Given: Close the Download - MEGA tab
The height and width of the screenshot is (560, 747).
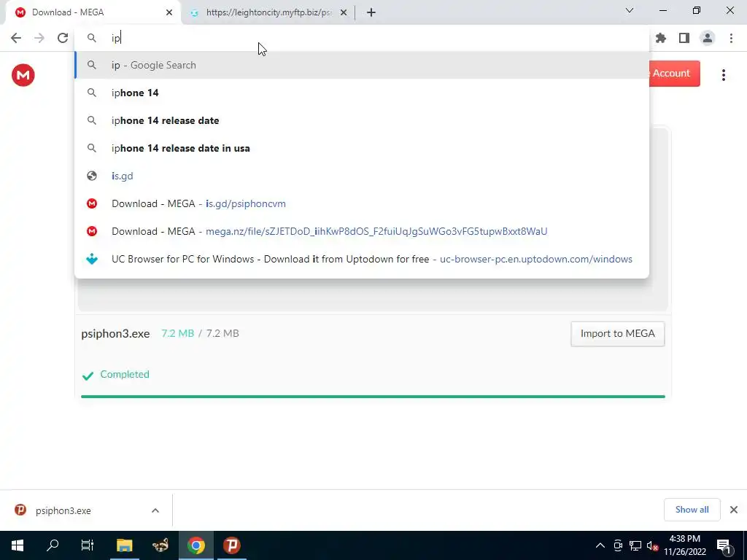Looking at the screenshot, I should [169, 12].
